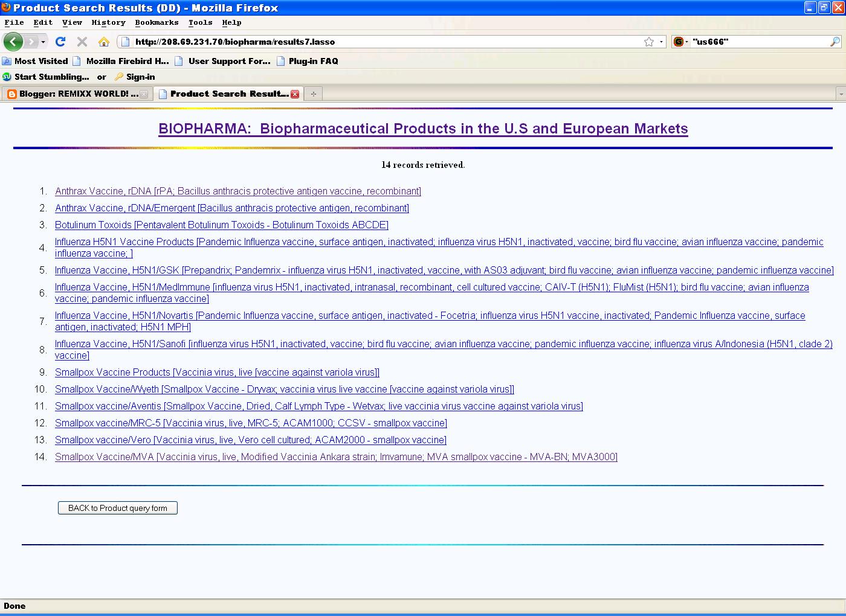Reload the page with the blue refresh icon

point(60,42)
